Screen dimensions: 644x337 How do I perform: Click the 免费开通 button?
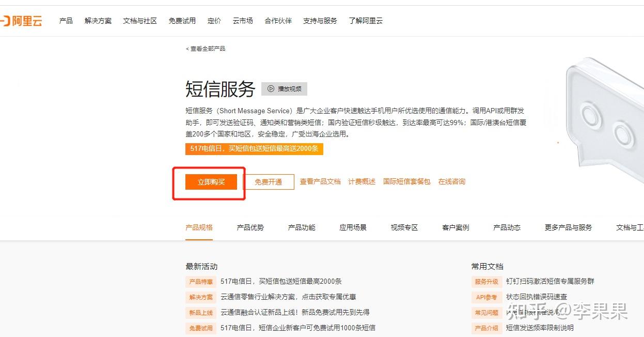coord(269,182)
